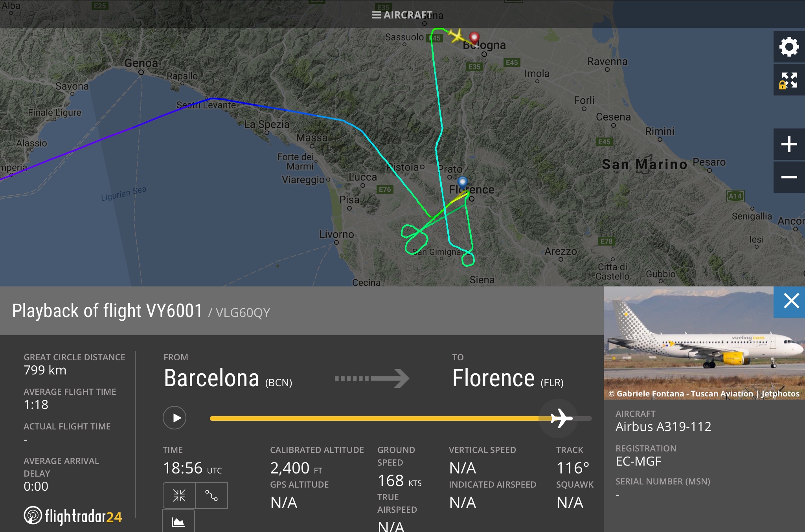This screenshot has width=805, height=532.
Task: Click the Barcelona (BCN) origin label
Action: click(x=228, y=378)
